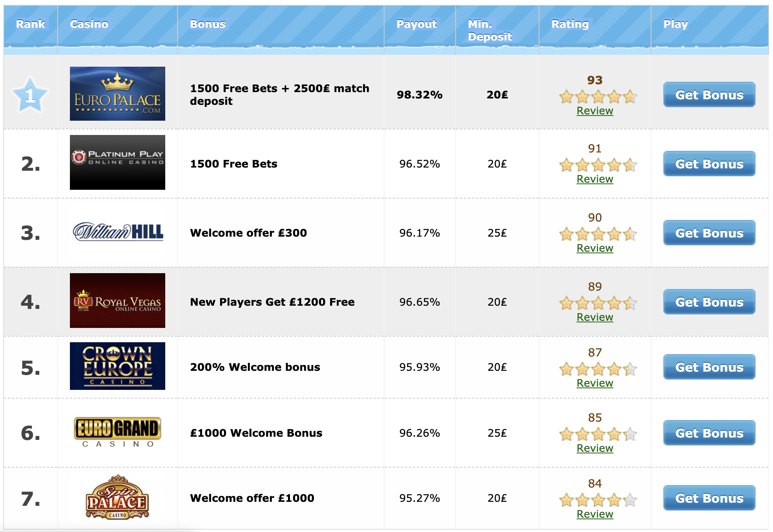Click the star rating for Crown Europe
Screen dimensions: 773x532
point(598,369)
